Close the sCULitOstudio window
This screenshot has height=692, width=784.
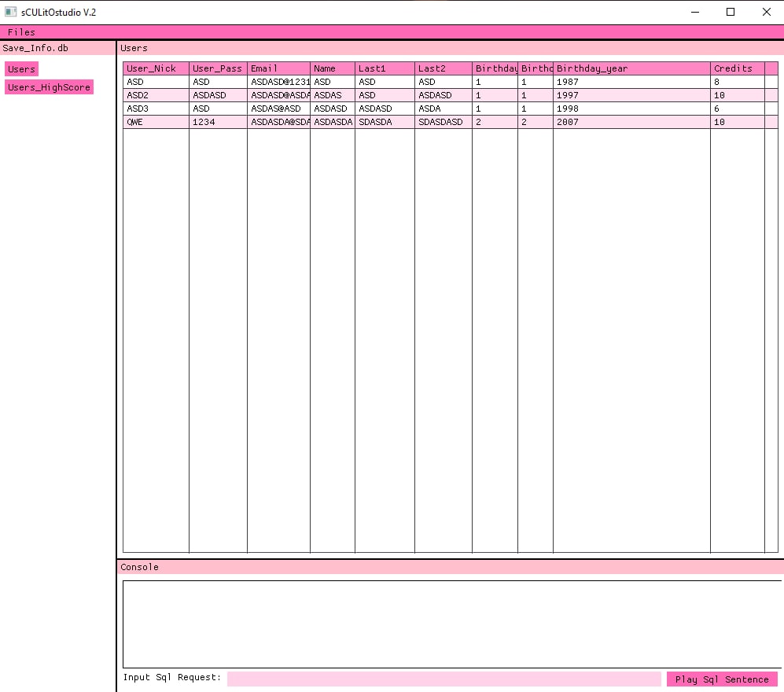point(766,12)
